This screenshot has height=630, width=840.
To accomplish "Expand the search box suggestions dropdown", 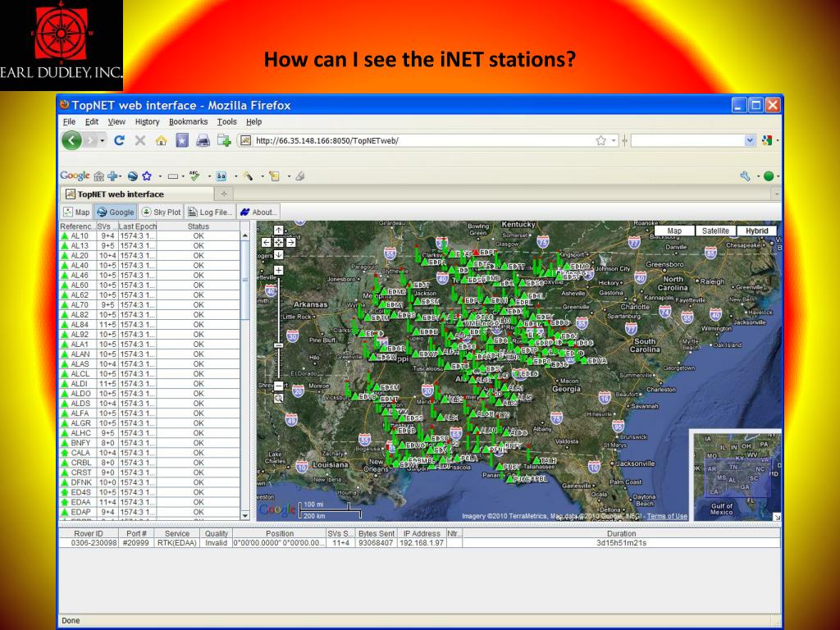I will (x=750, y=140).
